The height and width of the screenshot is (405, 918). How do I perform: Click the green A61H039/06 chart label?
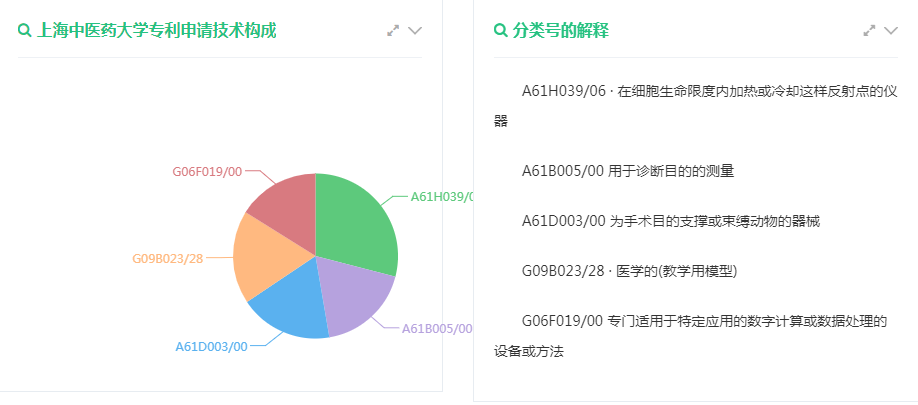tap(441, 196)
